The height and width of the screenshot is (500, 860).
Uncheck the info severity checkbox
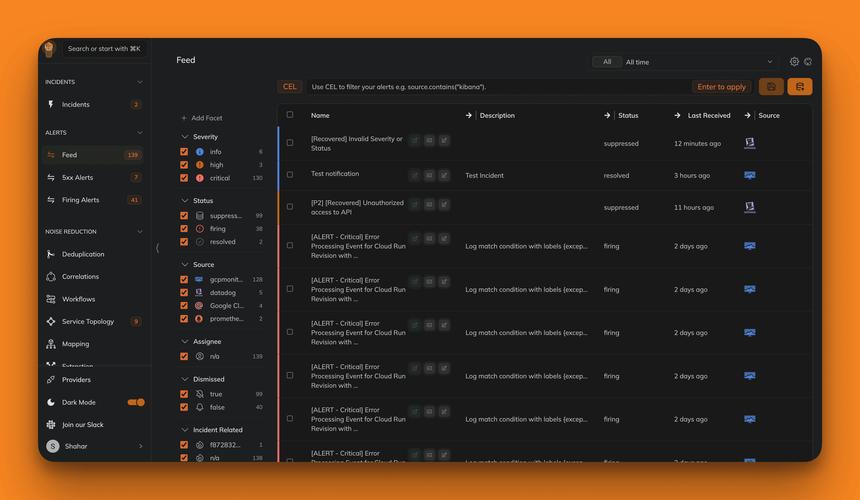[184, 151]
